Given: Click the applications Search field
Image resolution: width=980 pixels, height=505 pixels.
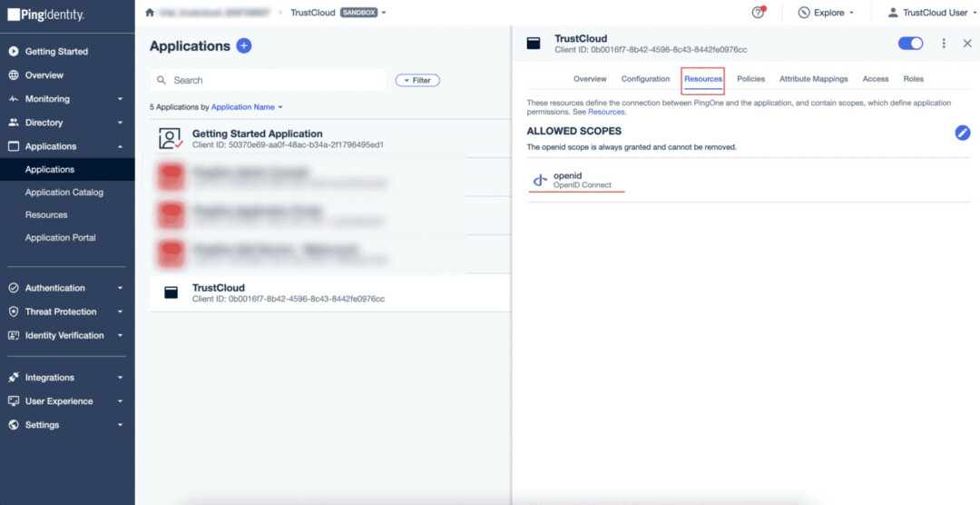Looking at the screenshot, I should tap(268, 80).
